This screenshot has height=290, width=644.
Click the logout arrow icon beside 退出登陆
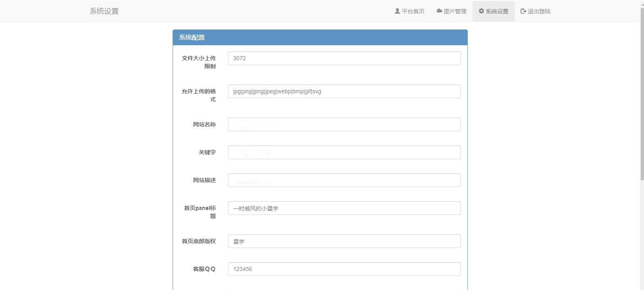[523, 11]
